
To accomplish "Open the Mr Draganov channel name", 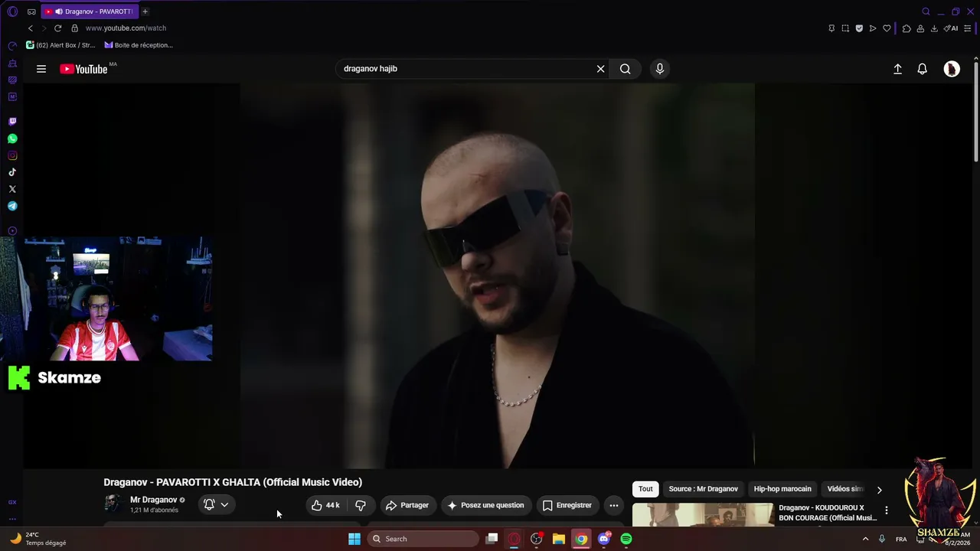I will click(x=153, y=500).
